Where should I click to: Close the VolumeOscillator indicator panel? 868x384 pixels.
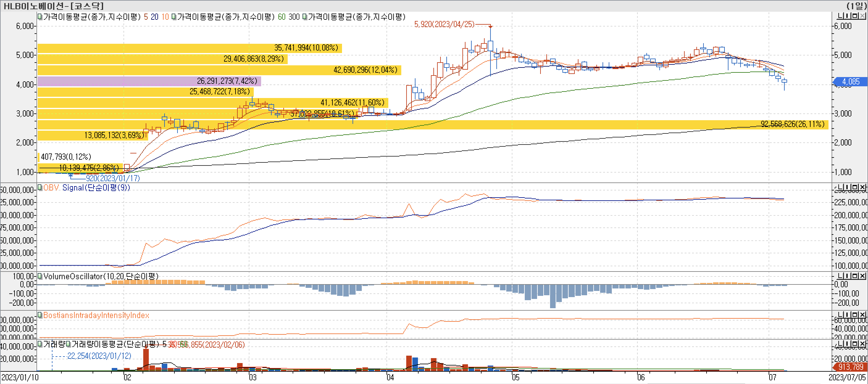tap(862, 276)
